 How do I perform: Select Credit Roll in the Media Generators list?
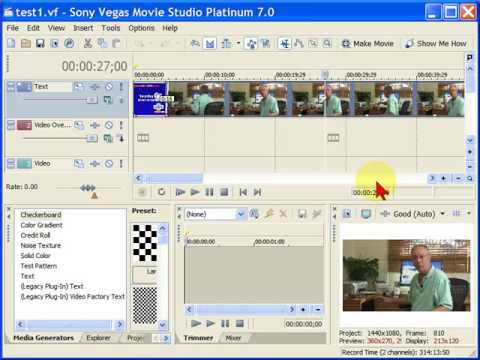click(x=35, y=235)
